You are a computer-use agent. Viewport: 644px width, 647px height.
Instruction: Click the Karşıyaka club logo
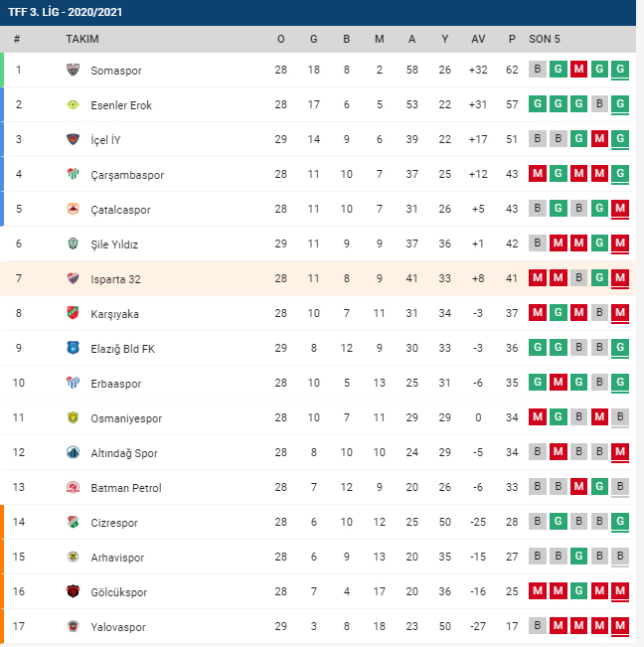click(x=73, y=313)
